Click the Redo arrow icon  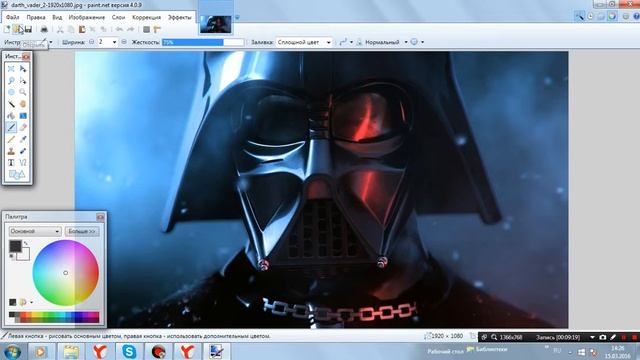coord(131,29)
